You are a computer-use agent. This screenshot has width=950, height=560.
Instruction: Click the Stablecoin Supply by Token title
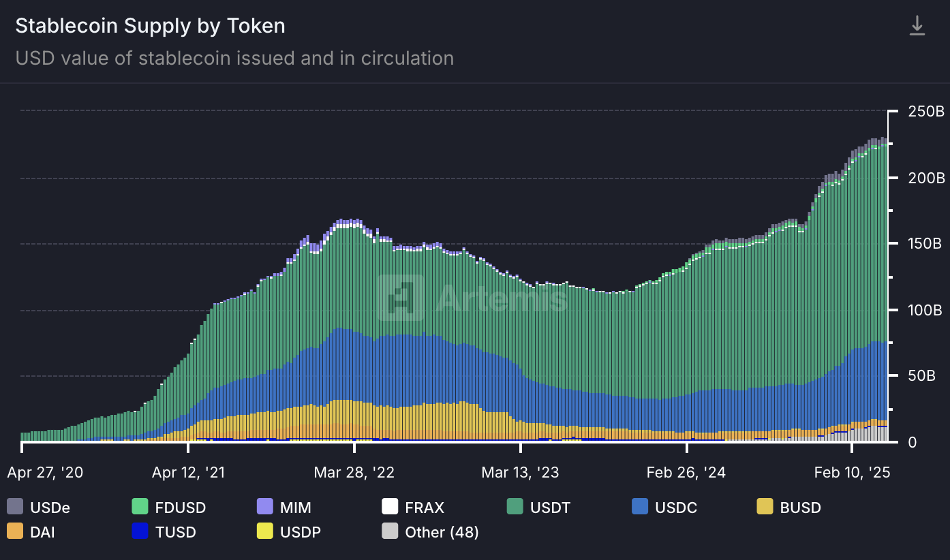point(150,26)
